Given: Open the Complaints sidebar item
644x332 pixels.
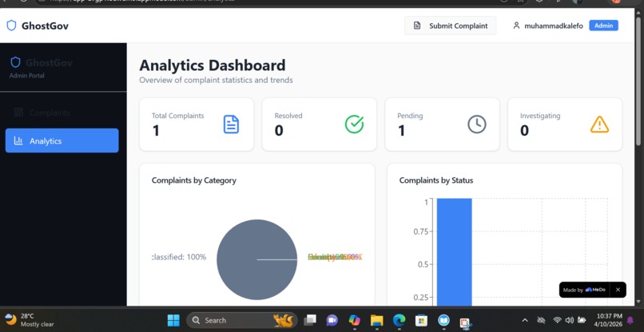Looking at the screenshot, I should [62, 113].
